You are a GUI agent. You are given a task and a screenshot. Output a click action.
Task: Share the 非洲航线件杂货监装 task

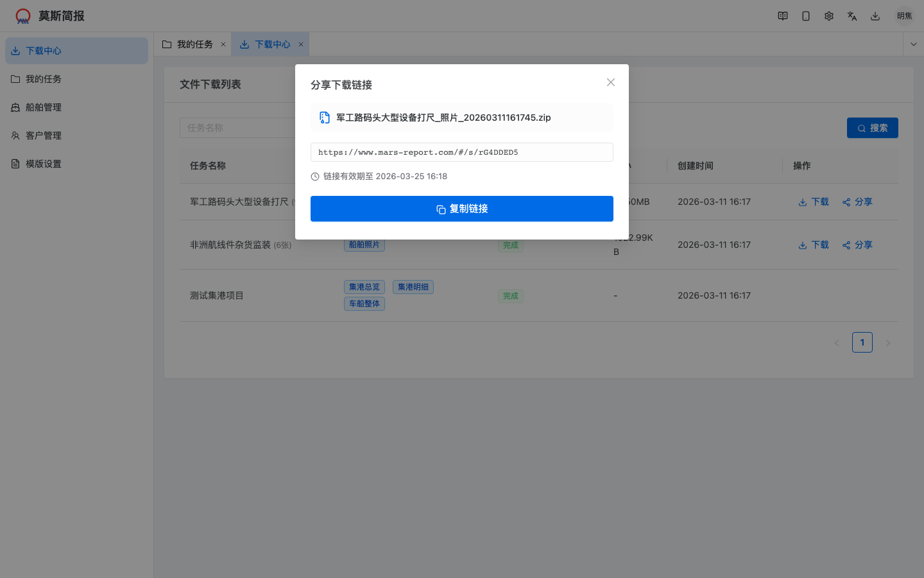[x=858, y=245]
